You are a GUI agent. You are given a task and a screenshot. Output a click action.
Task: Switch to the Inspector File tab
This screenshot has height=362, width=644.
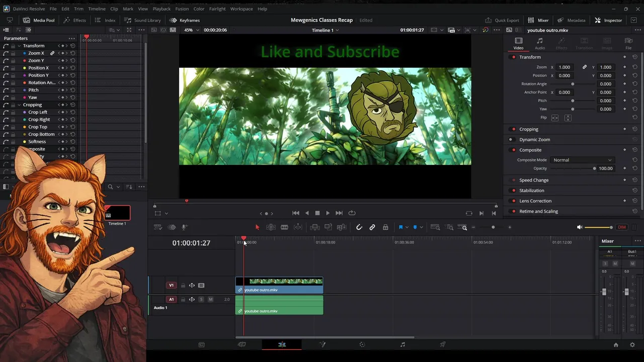(x=628, y=44)
